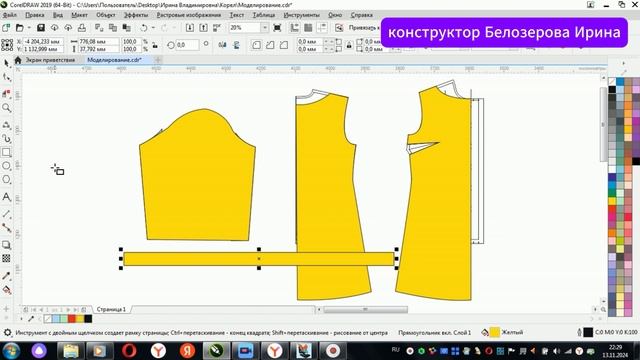Open Opera from the taskbar
This screenshot has height=360, width=640.
tap(129, 351)
